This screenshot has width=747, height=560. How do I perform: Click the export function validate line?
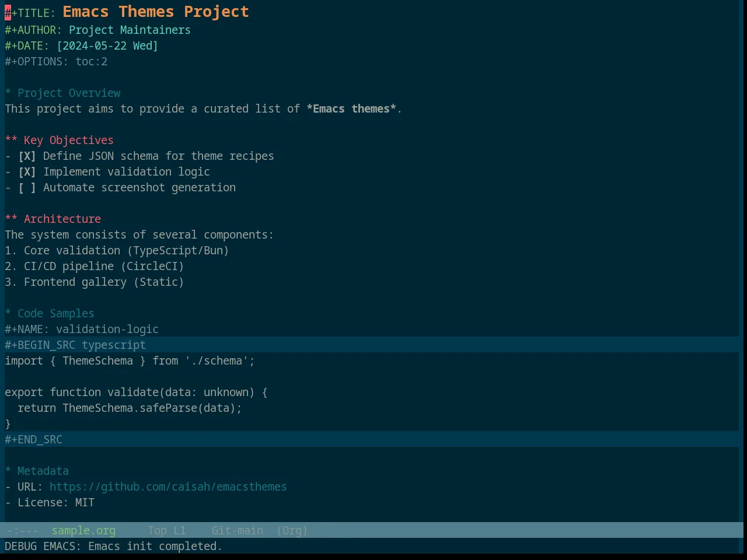coord(136,393)
